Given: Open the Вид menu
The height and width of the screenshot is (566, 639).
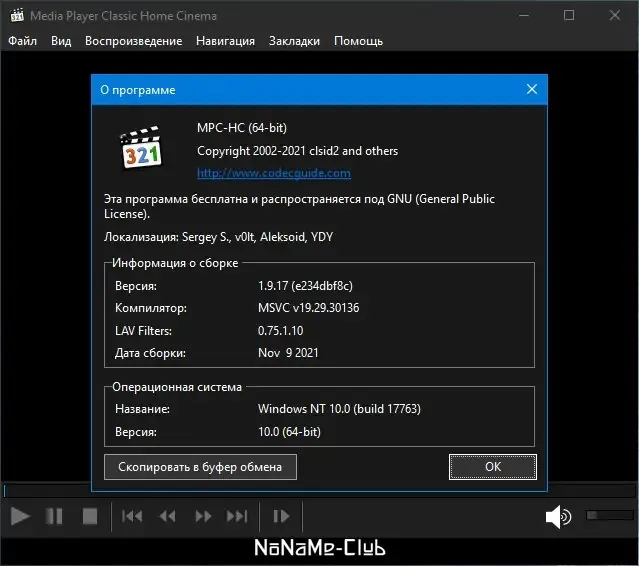Looking at the screenshot, I should tap(61, 41).
